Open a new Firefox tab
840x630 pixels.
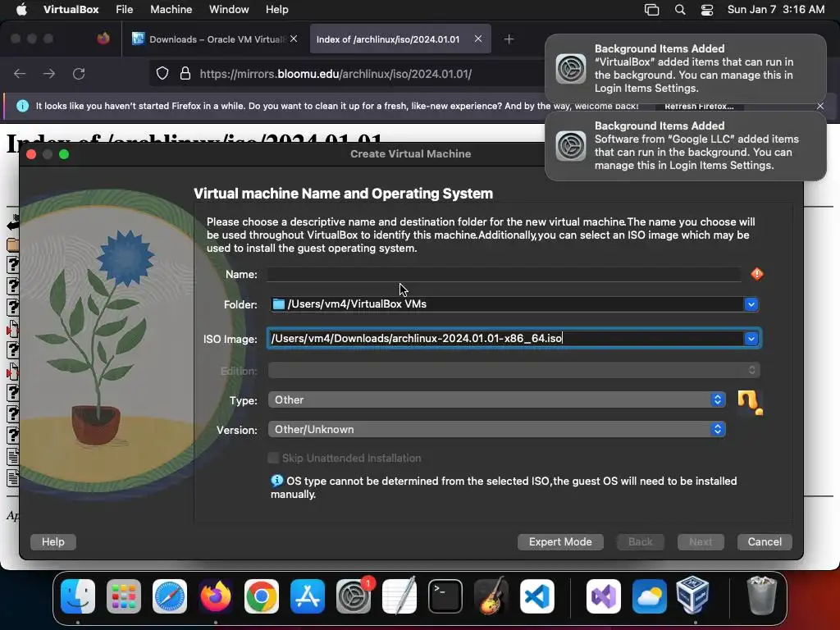pyautogui.click(x=509, y=39)
